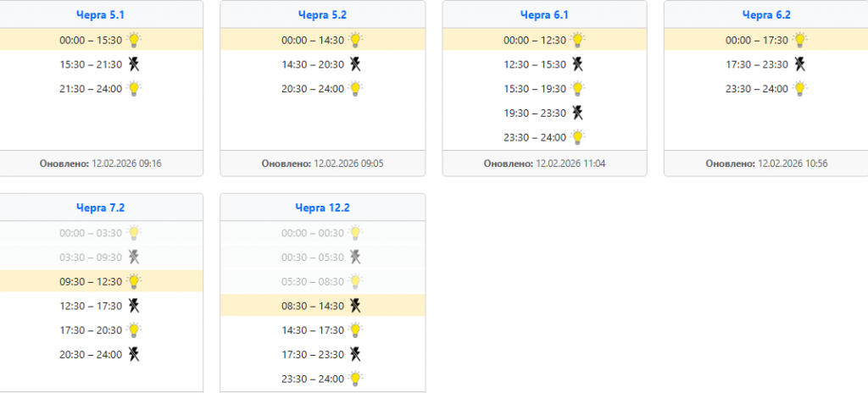Open the Черга 5.1 heading link
Image resolution: width=868 pixels, height=393 pixels.
tap(100, 14)
